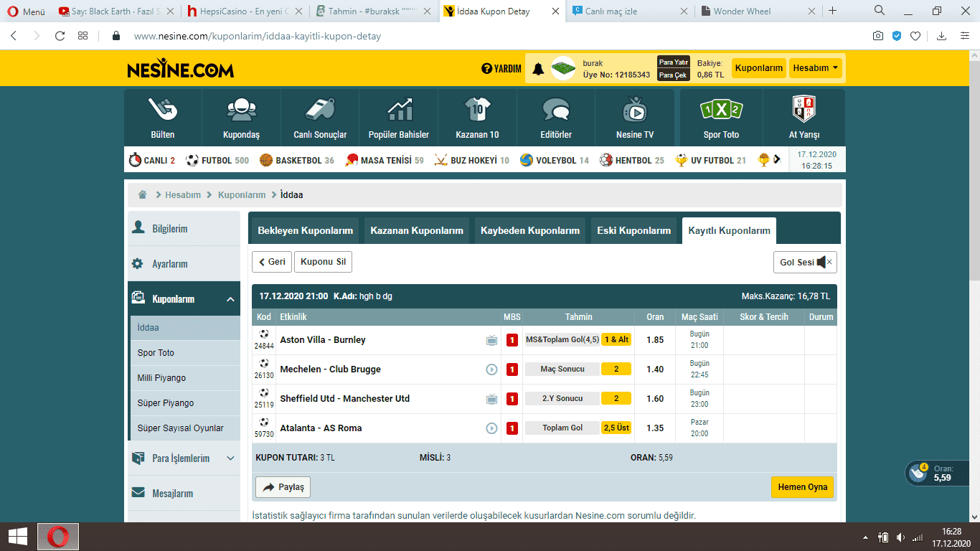The image size is (980, 551).
Task: Click football icon of coupon code 24844
Action: pos(264,334)
